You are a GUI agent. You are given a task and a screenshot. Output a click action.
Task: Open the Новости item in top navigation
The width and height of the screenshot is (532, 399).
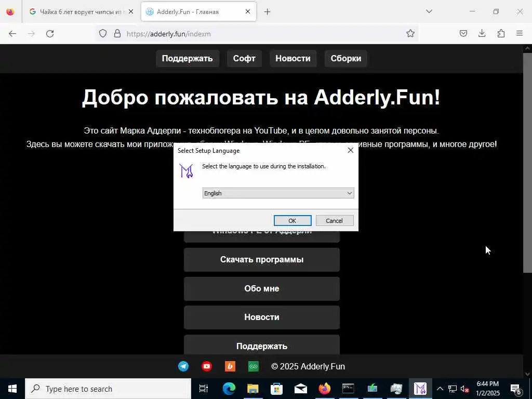click(x=293, y=58)
